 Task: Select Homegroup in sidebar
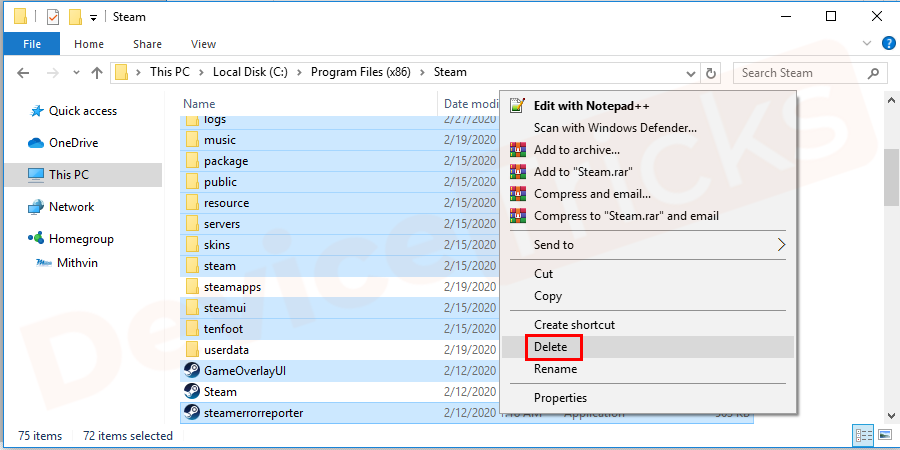point(81,239)
